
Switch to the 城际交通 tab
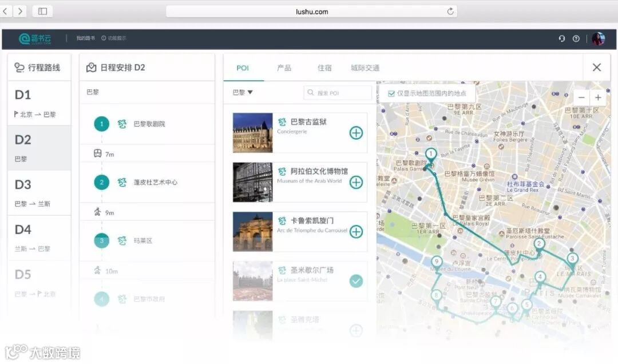click(x=365, y=68)
